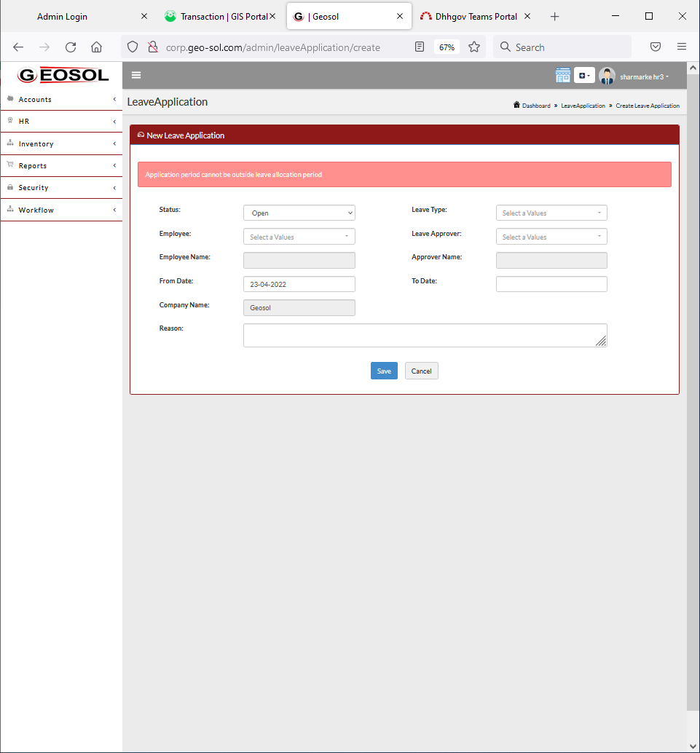The height and width of the screenshot is (753, 700).
Task: Click the Security lock icon
Action: tap(10, 187)
